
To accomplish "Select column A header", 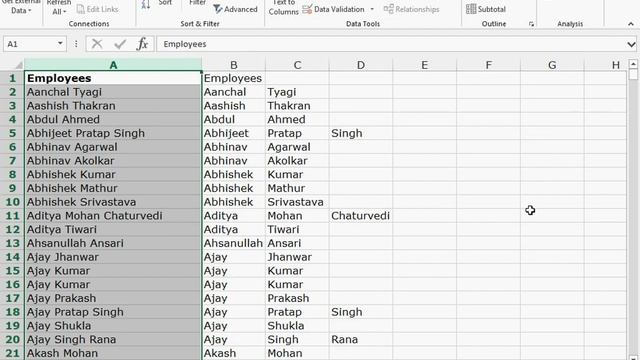I will tap(113, 65).
